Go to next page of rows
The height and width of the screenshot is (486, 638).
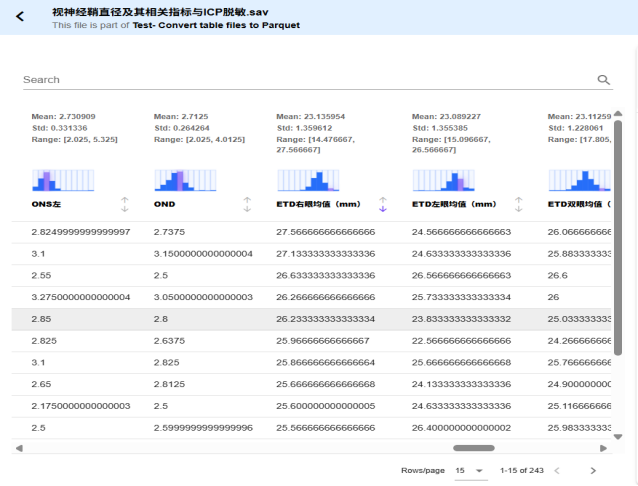click(x=593, y=470)
